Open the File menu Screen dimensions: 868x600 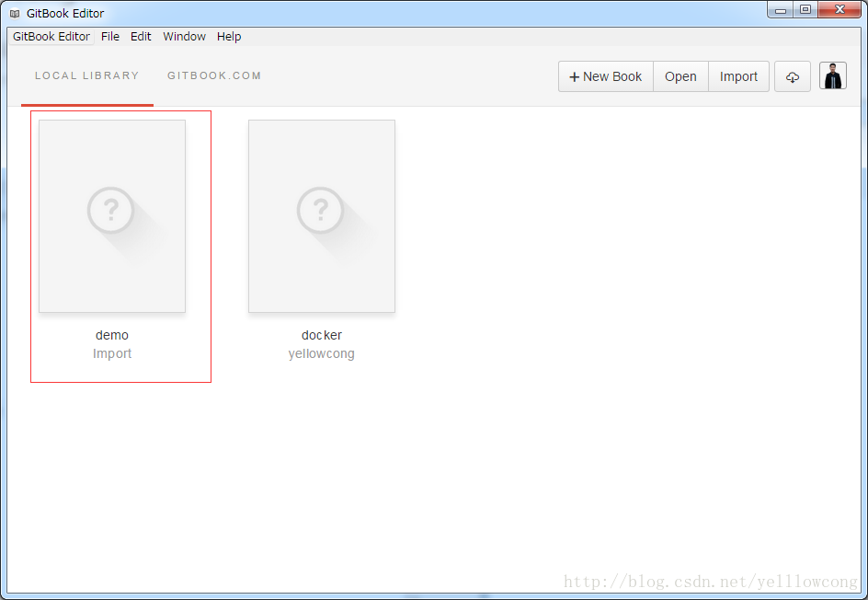pos(110,37)
